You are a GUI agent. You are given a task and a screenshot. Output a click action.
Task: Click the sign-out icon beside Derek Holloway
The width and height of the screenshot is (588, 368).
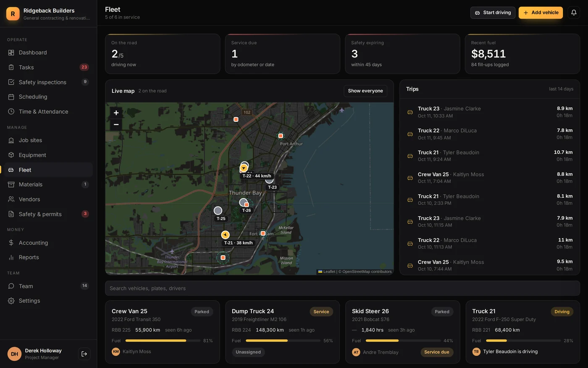(x=84, y=354)
